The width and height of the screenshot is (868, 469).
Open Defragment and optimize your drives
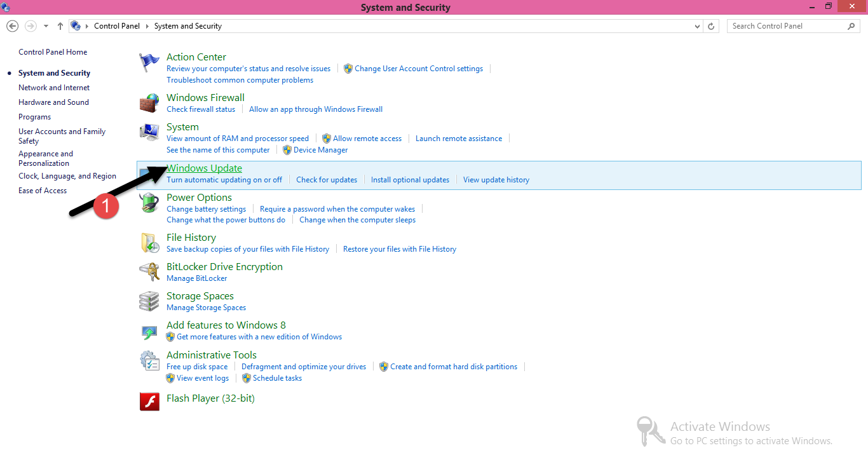[304, 367]
